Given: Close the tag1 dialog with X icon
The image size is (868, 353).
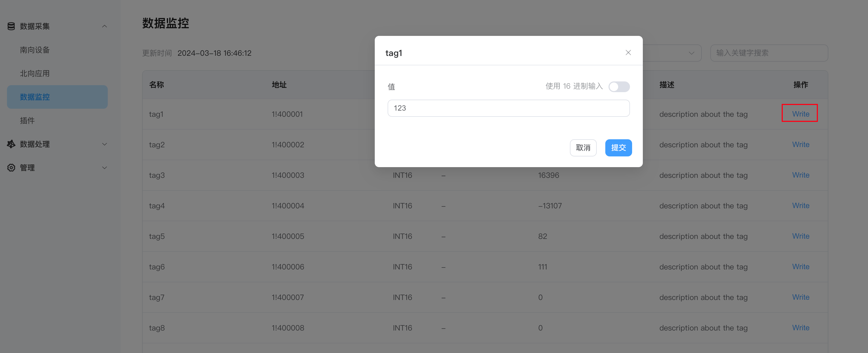Looking at the screenshot, I should (x=628, y=52).
